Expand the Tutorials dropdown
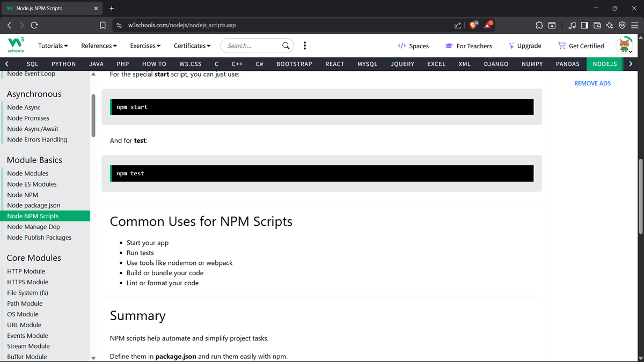 coord(53,46)
